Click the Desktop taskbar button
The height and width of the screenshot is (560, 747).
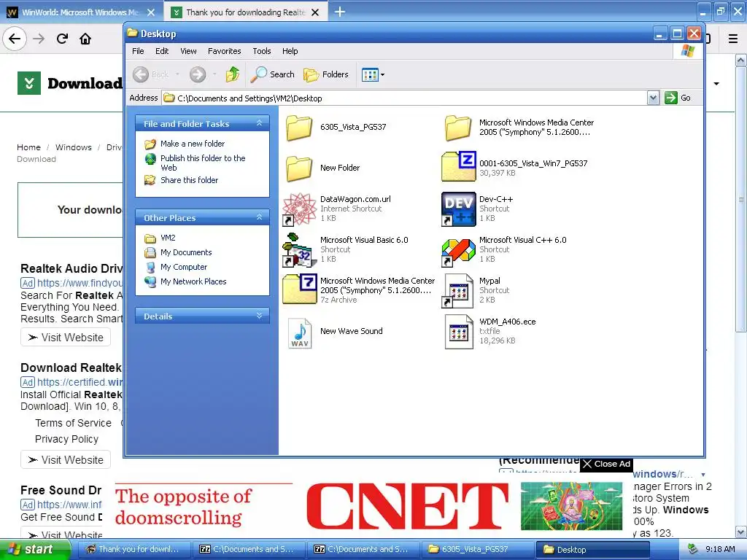pyautogui.click(x=592, y=549)
